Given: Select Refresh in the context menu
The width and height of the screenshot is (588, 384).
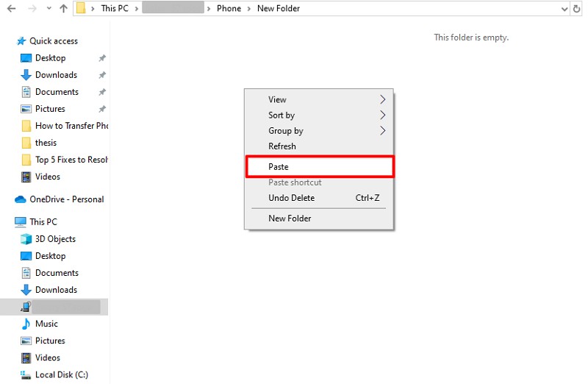Looking at the screenshot, I should (x=282, y=146).
